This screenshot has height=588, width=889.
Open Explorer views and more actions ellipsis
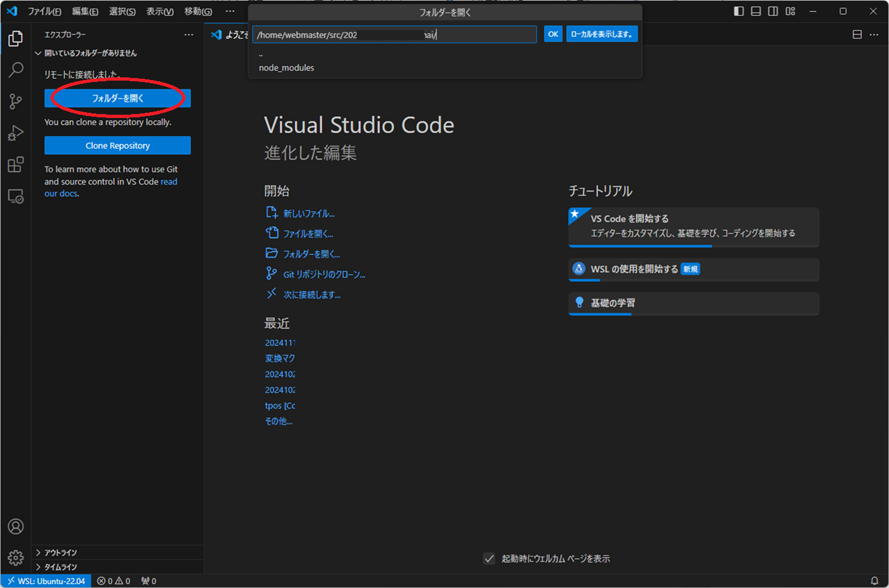click(x=189, y=34)
